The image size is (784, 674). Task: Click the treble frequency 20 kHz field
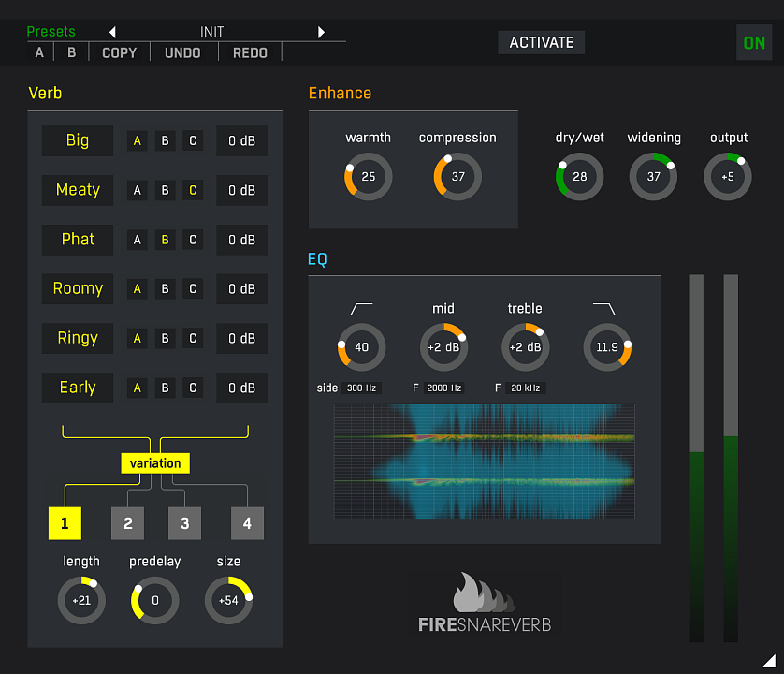click(x=526, y=388)
